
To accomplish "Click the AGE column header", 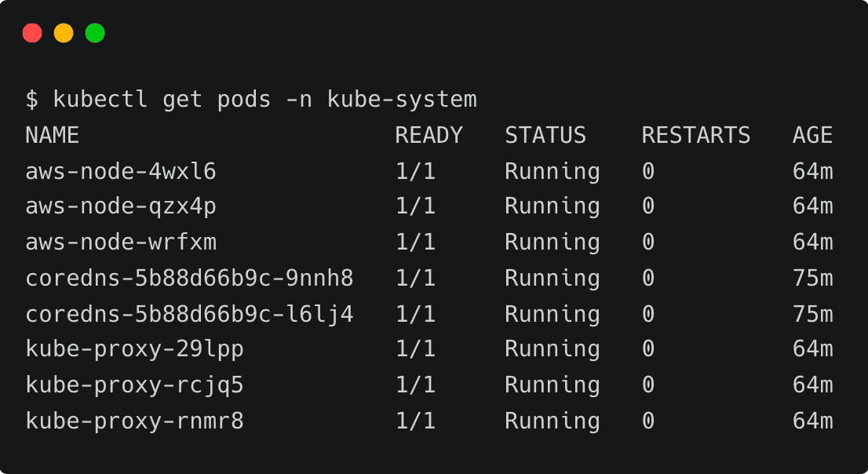I will [812, 136].
